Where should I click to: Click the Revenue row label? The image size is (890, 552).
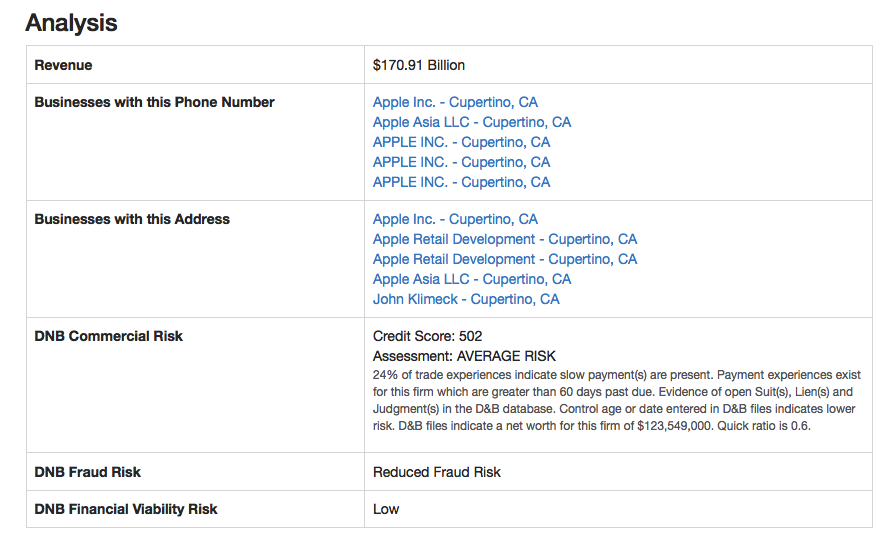tap(63, 65)
